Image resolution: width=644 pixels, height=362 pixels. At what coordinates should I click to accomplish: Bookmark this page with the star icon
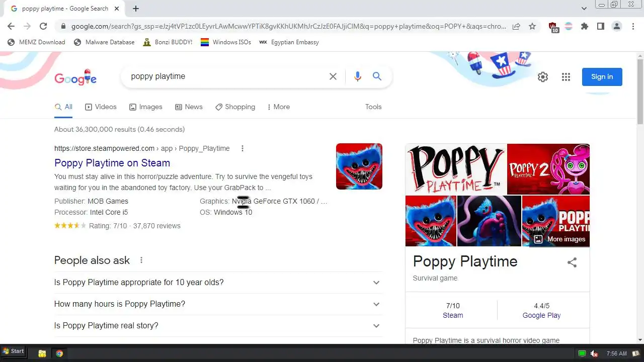click(532, 26)
